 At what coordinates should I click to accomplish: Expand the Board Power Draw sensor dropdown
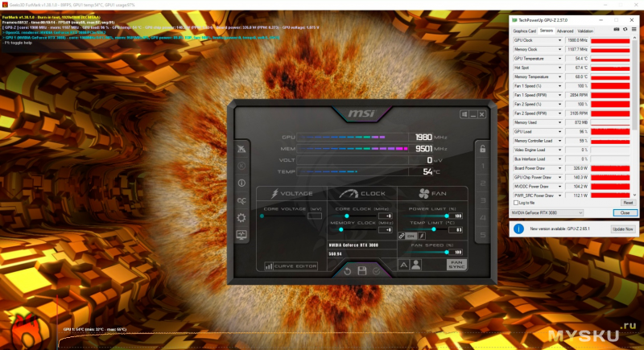pyautogui.click(x=559, y=168)
